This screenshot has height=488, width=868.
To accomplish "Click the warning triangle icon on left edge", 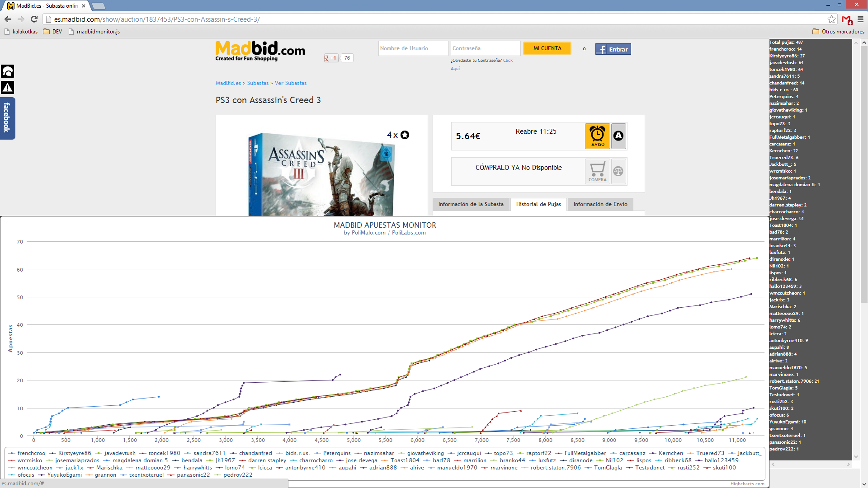I will point(8,87).
